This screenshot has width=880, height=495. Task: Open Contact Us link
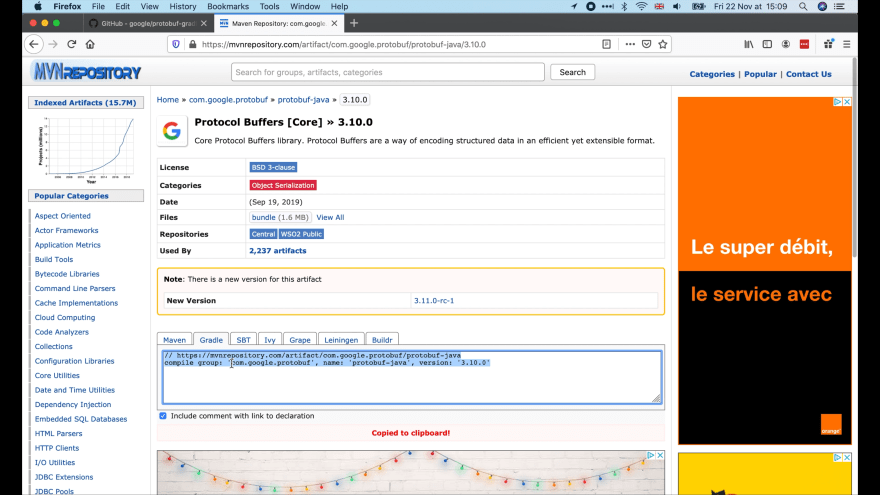[x=809, y=74]
